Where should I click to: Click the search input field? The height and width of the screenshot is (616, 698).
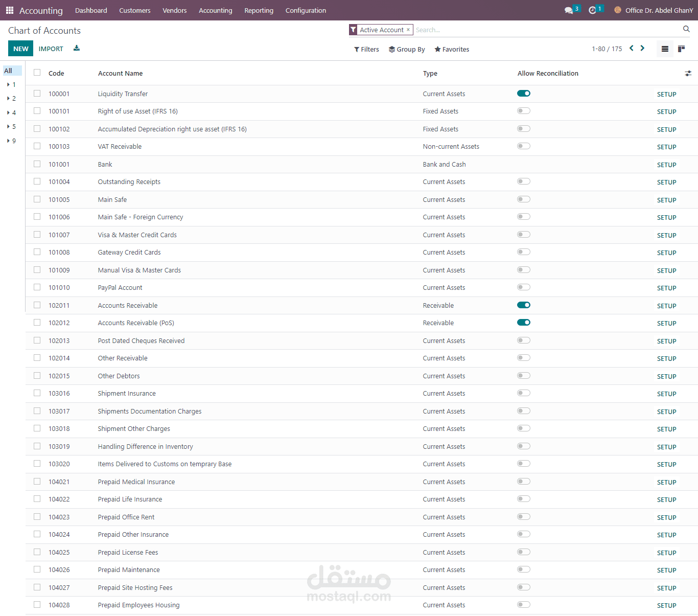547,30
